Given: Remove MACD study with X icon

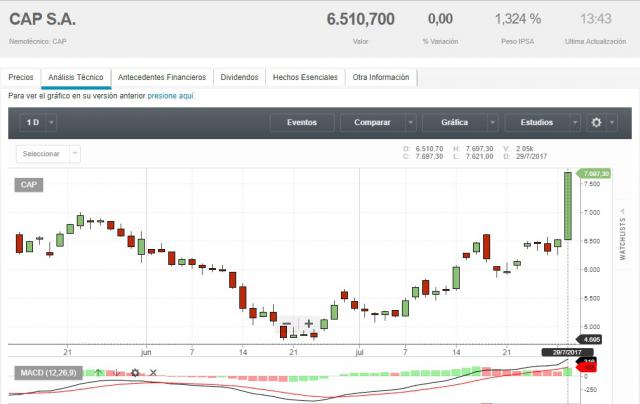Looking at the screenshot, I should [153, 373].
